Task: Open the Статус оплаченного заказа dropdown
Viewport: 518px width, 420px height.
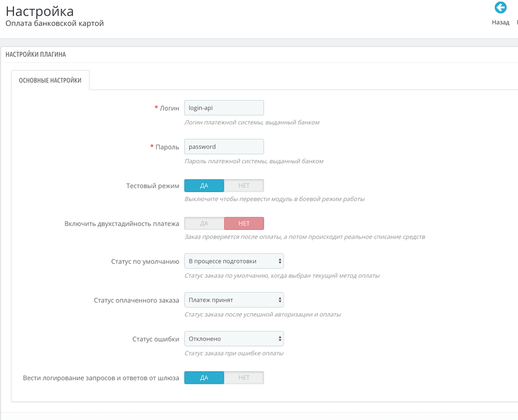Action: tap(233, 299)
